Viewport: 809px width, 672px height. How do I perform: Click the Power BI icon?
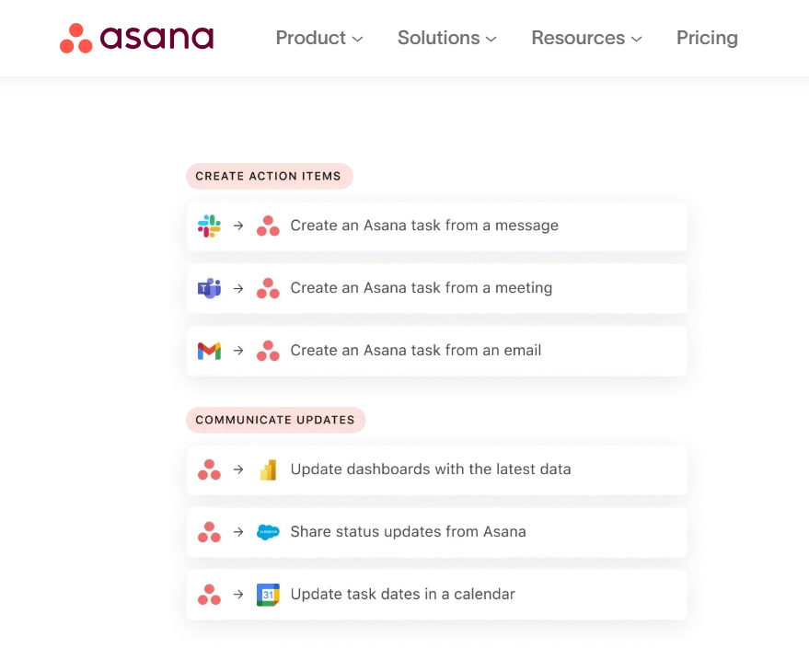coord(268,469)
